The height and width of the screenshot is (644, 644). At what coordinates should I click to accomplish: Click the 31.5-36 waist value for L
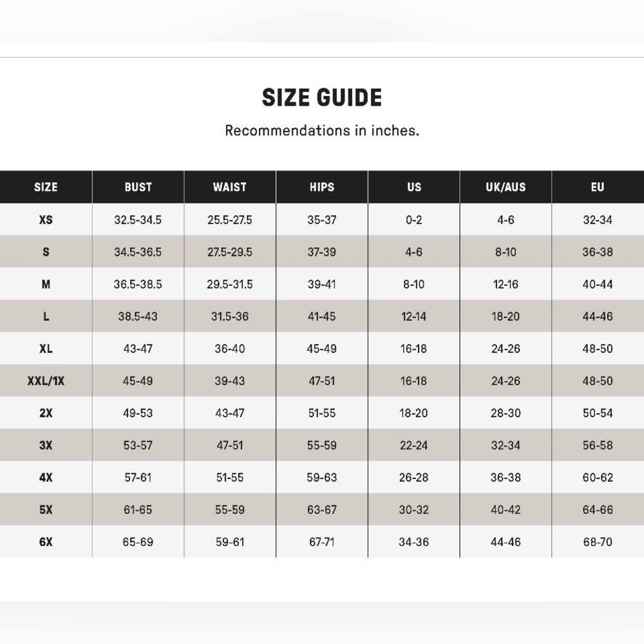(x=230, y=316)
